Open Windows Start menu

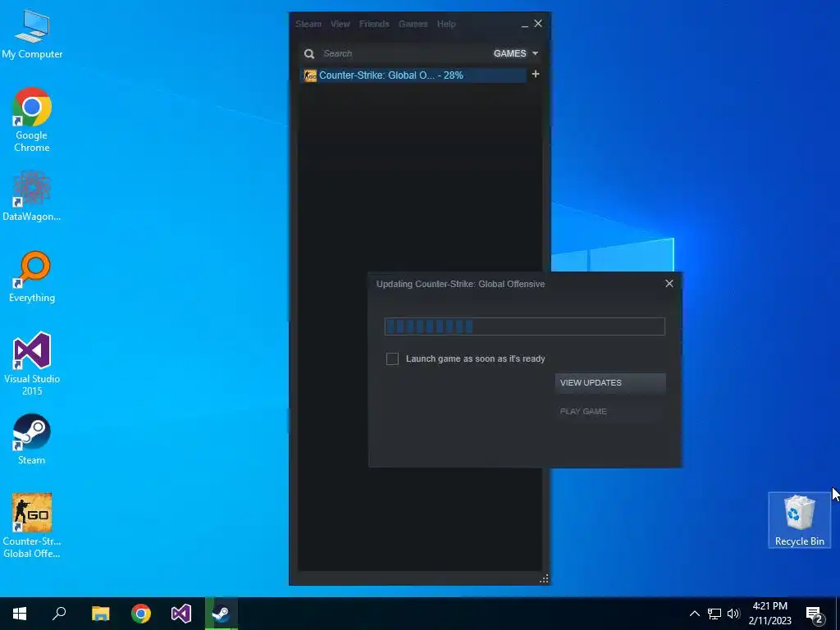coord(20,614)
